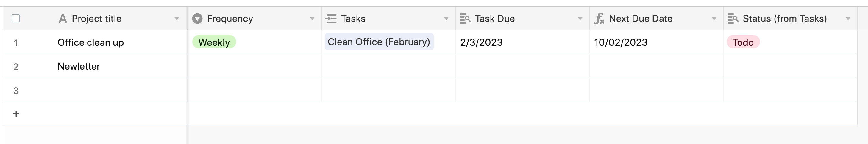Viewport: 868px width, 144px height.
Task: Click the lookup icon beside Status (from Tasks)
Action: 733,18
